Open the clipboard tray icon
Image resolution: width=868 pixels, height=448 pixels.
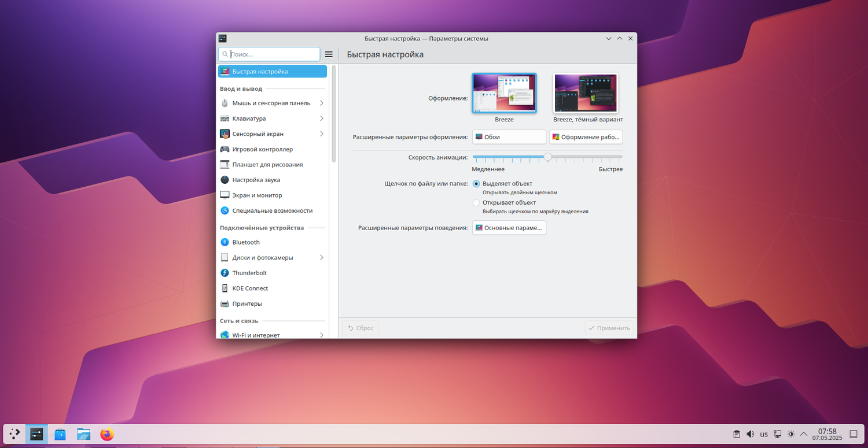pos(737,434)
